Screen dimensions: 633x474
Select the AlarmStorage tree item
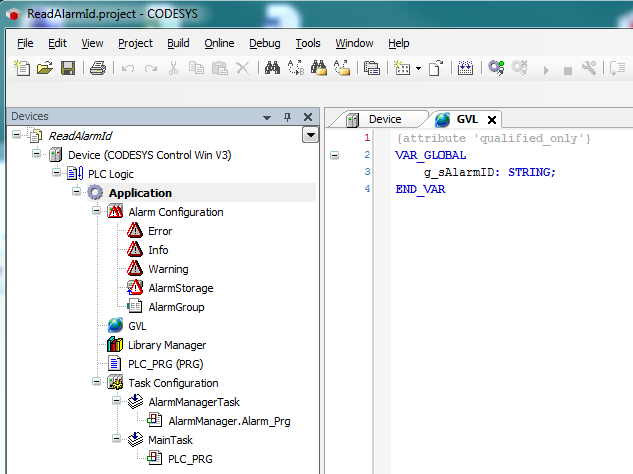pyautogui.click(x=180, y=288)
